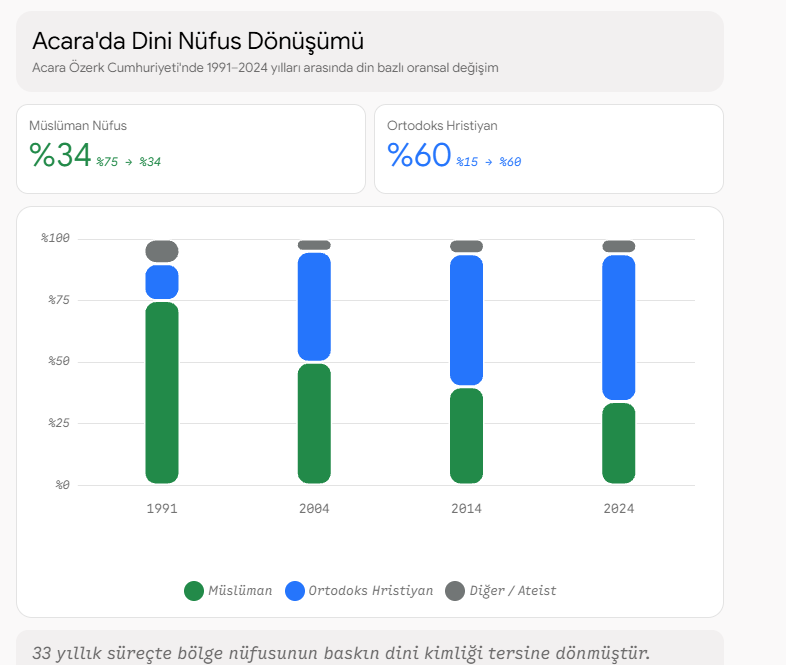Select the gray Diğer segment for 1991
786x665 pixels.
tap(162, 251)
